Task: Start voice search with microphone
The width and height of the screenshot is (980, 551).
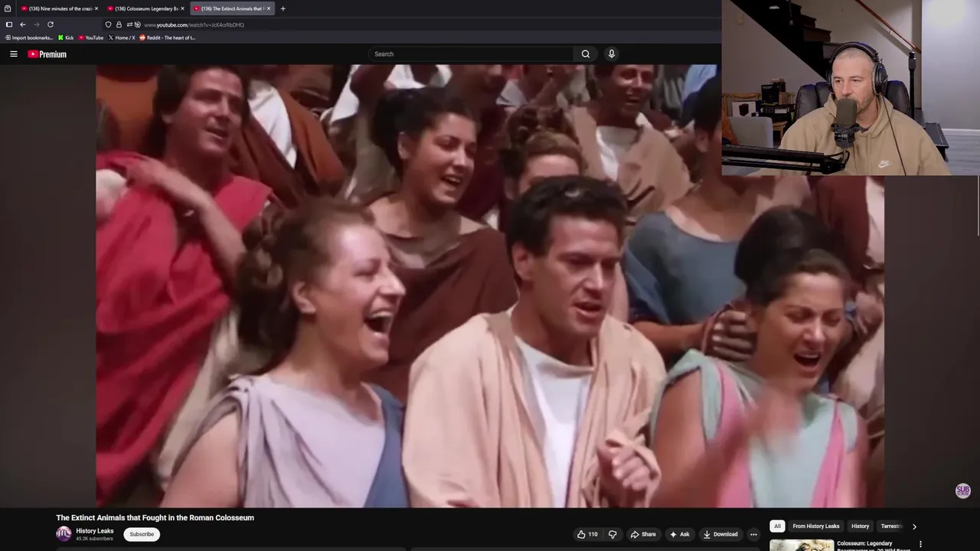Action: (611, 54)
